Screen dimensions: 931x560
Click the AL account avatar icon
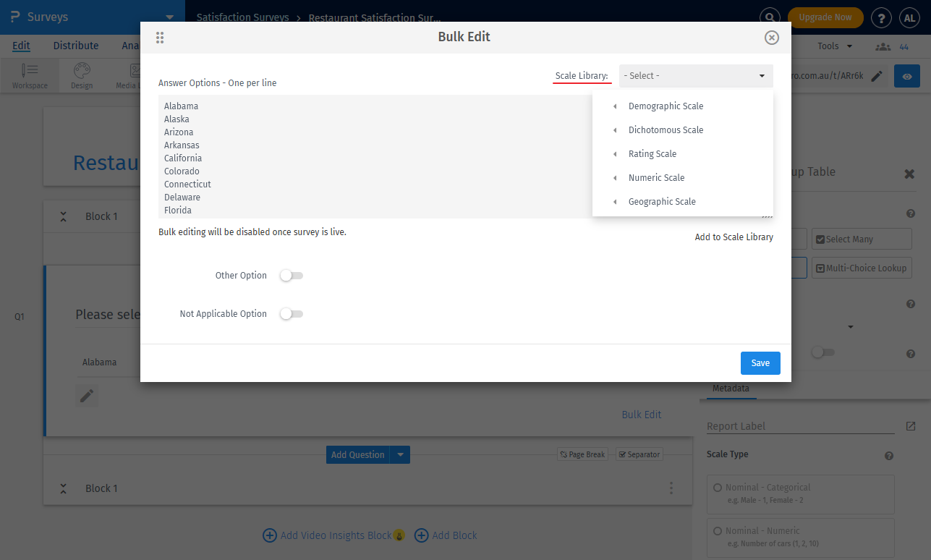tap(909, 17)
